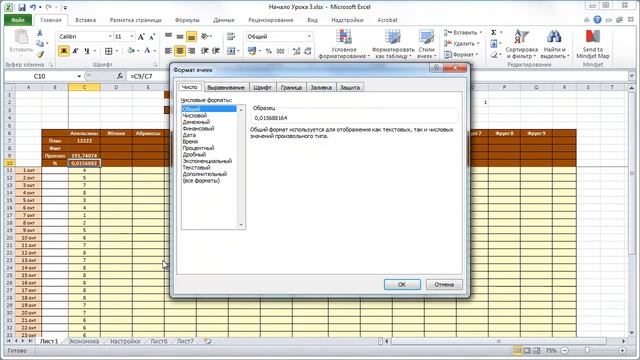640x360 pixels.
Task: Click the help button in the dialog title bar
Action: (x=436, y=68)
